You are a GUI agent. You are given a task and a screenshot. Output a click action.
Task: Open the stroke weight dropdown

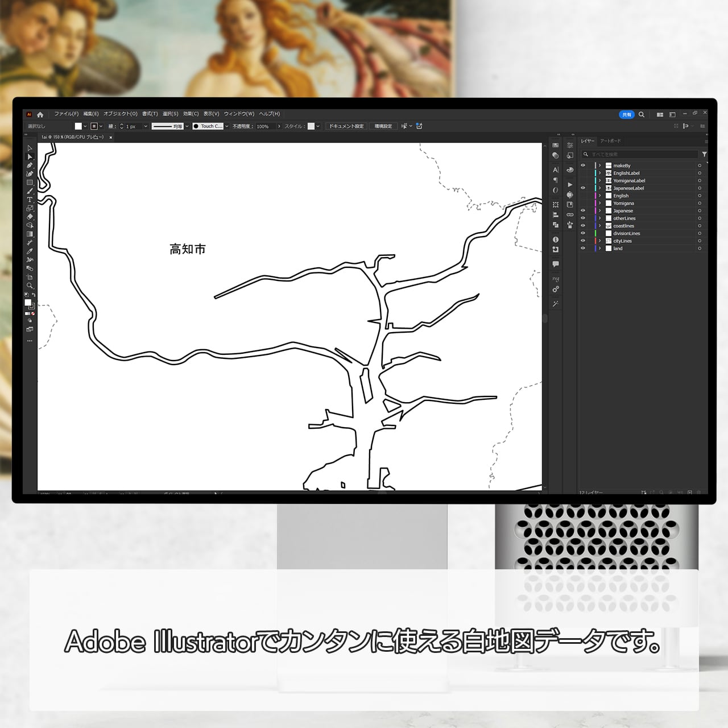pyautogui.click(x=146, y=126)
